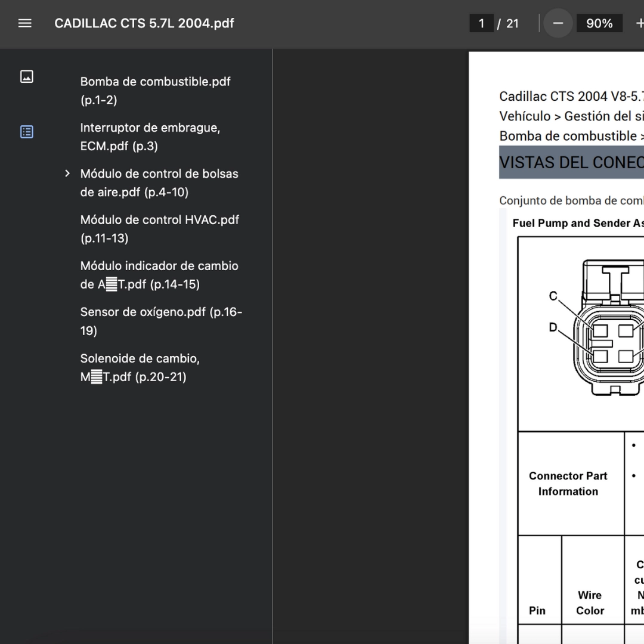This screenshot has width=644, height=644.
Task: Show the document outline view in the sidebar
Action: click(27, 132)
